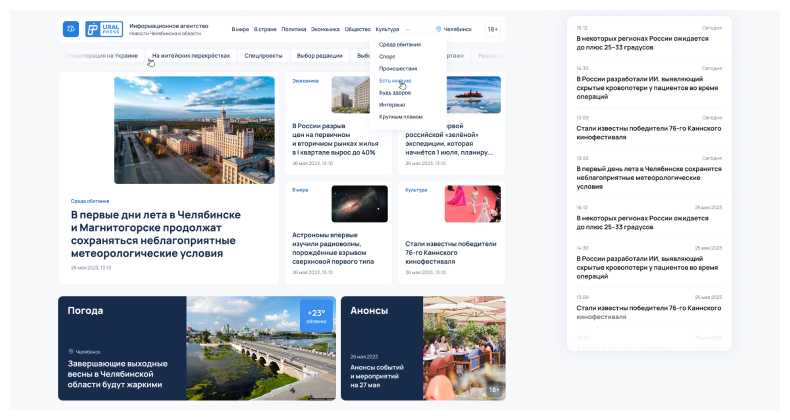Click the Выбор редакции tag button
This screenshot has height=420, width=790.
pos(319,55)
